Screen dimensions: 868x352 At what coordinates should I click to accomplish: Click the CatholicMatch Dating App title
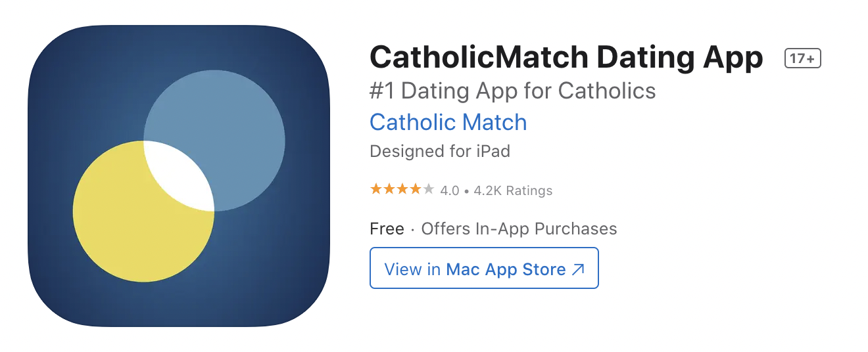pyautogui.click(x=566, y=58)
